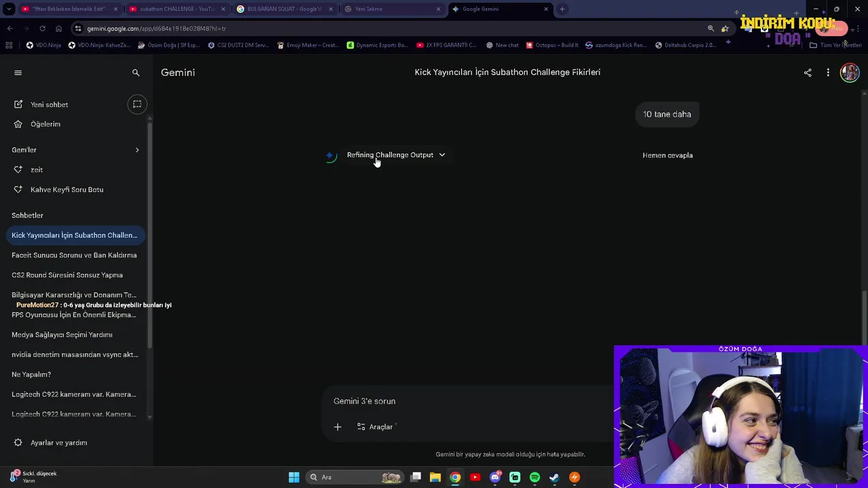Viewport: 868px width, 488px height.
Task: Expand the Refining Challenge Output thinking dropdown
Action: click(x=396, y=155)
